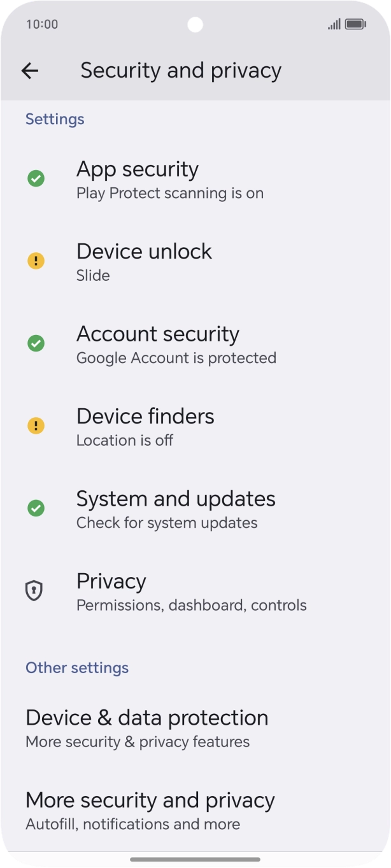Tap the yellow warning icon next to Device unlock

click(x=36, y=260)
